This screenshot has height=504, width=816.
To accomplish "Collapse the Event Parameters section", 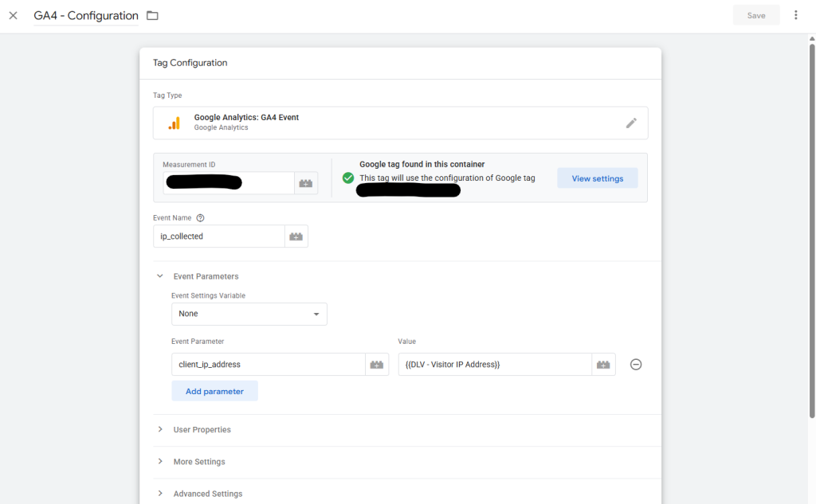I will [x=160, y=276].
